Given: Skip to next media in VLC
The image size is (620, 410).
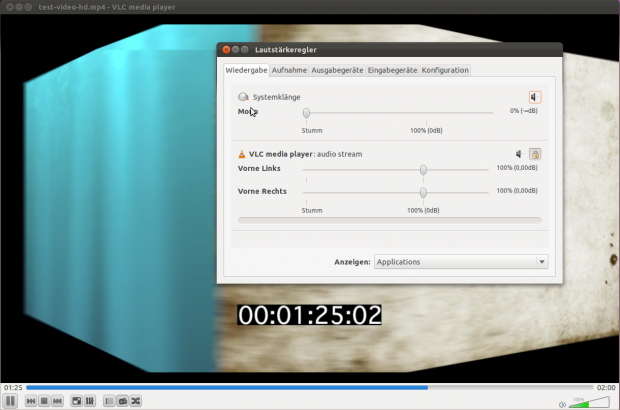Looking at the screenshot, I should [58, 401].
